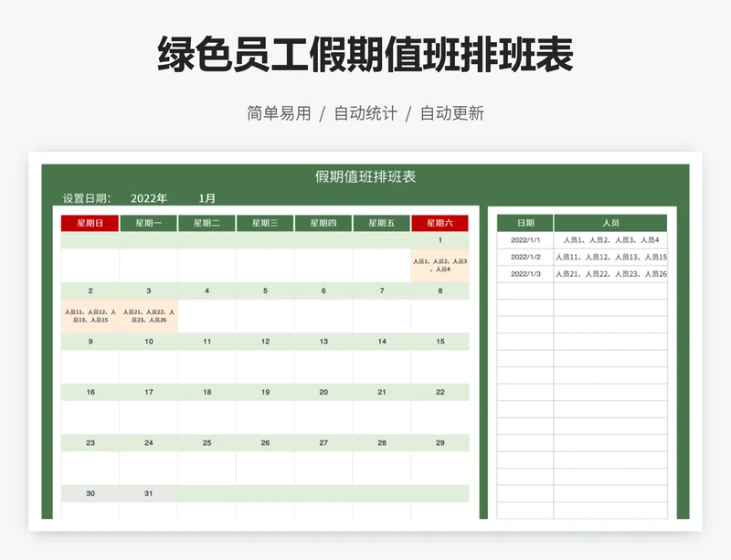
Task: Click calendar date 24 cell
Action: point(148,443)
